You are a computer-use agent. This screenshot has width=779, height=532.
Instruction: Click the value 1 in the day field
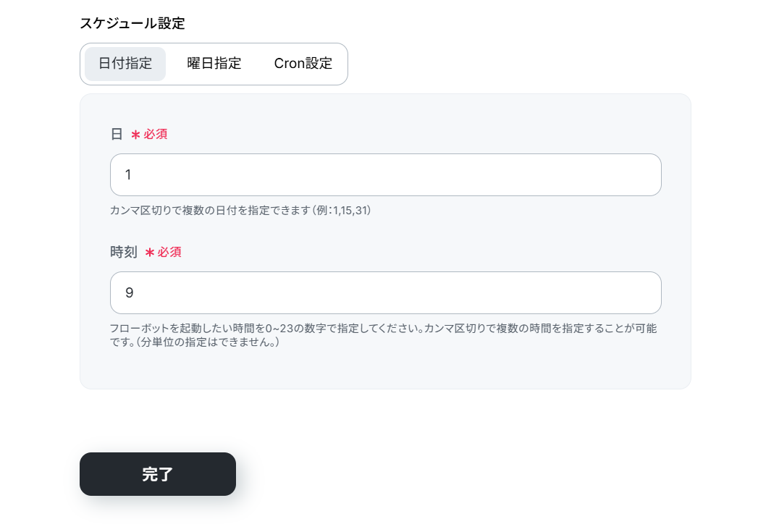click(128, 175)
